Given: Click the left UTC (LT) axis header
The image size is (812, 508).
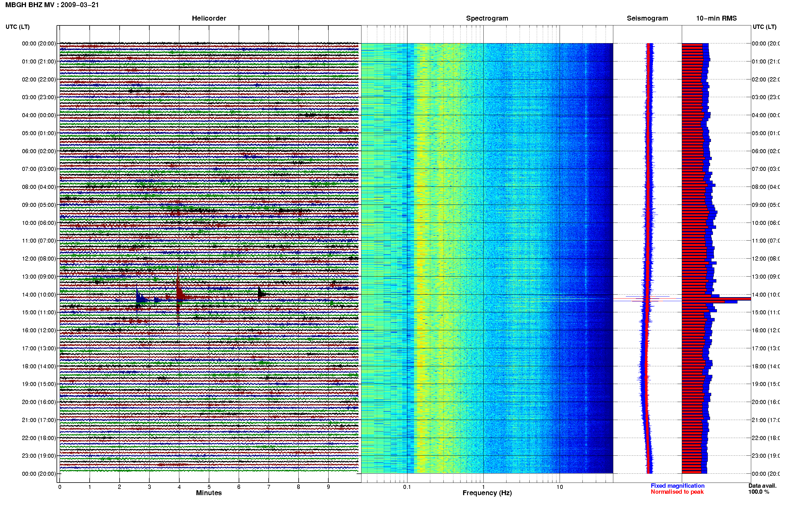Looking at the screenshot, I should (x=17, y=27).
